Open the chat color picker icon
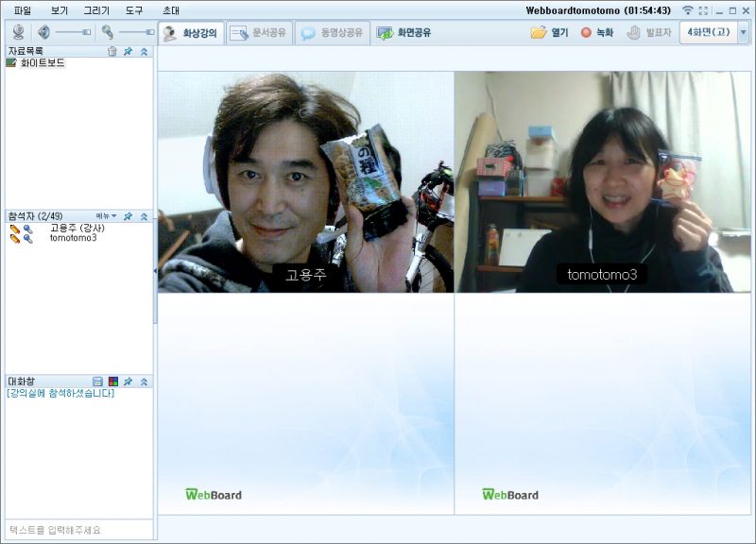756x544 pixels. (x=112, y=382)
